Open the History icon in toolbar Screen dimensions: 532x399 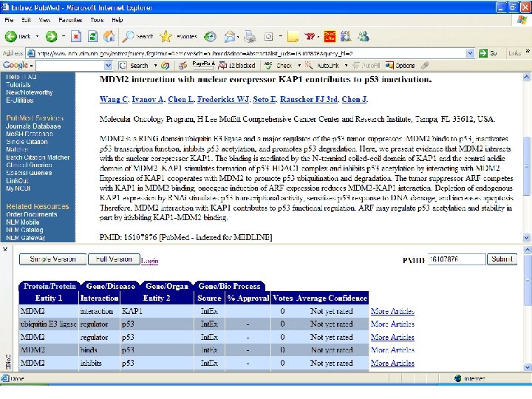coord(211,36)
